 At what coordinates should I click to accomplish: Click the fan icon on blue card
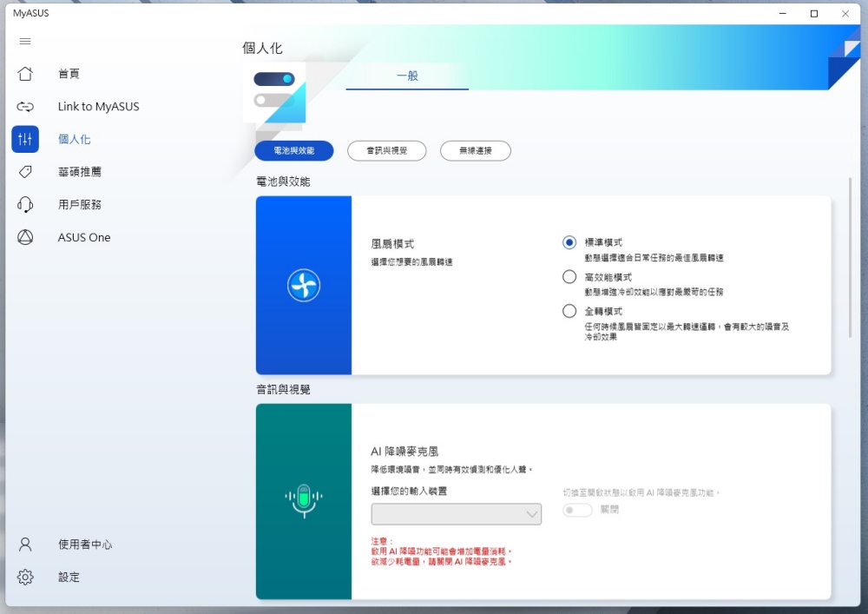(303, 285)
